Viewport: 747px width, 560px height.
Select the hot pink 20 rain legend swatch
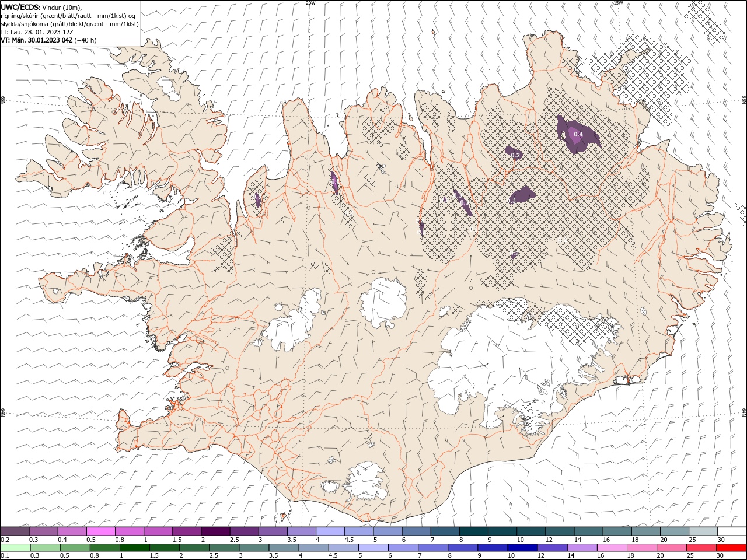[x=672, y=548]
